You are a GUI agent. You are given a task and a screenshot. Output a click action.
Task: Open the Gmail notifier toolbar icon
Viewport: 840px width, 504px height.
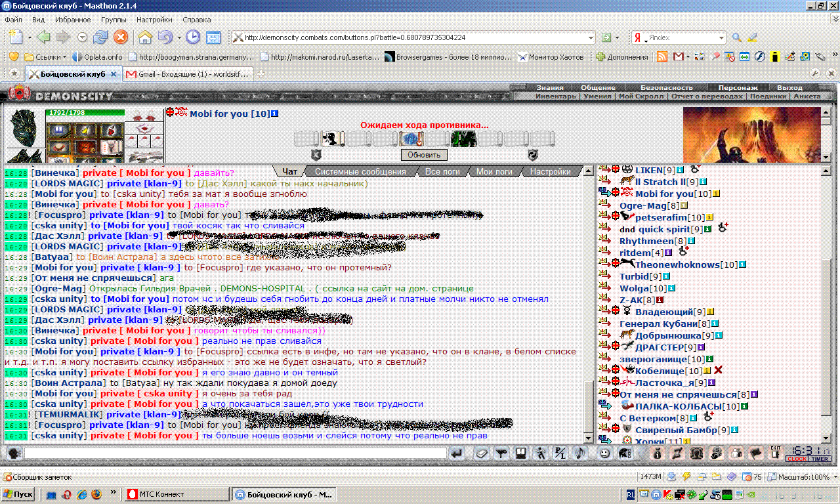[679, 57]
